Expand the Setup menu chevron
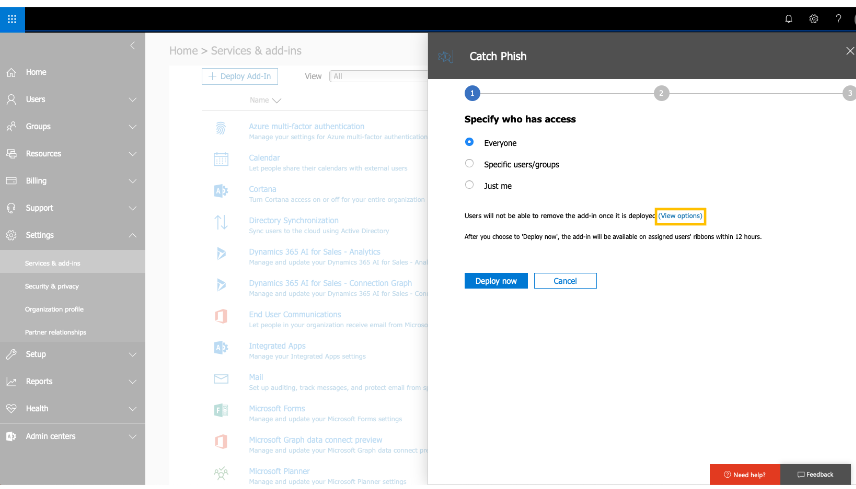 click(x=132, y=355)
